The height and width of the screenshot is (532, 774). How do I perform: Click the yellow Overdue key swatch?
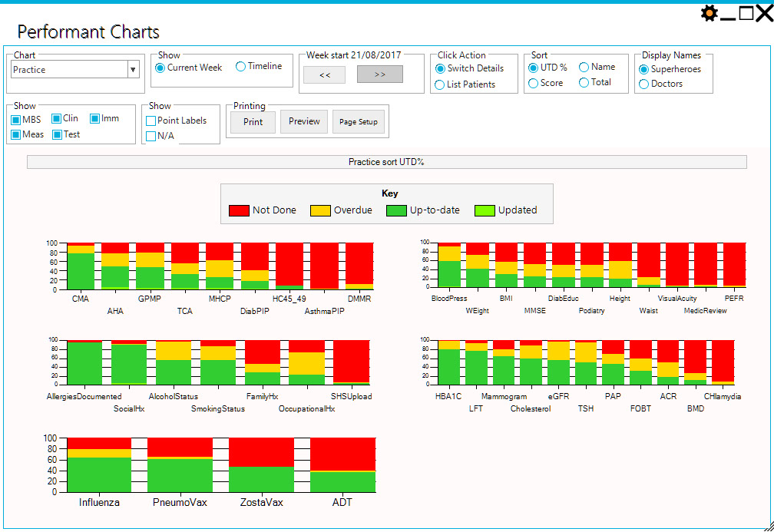(x=320, y=210)
